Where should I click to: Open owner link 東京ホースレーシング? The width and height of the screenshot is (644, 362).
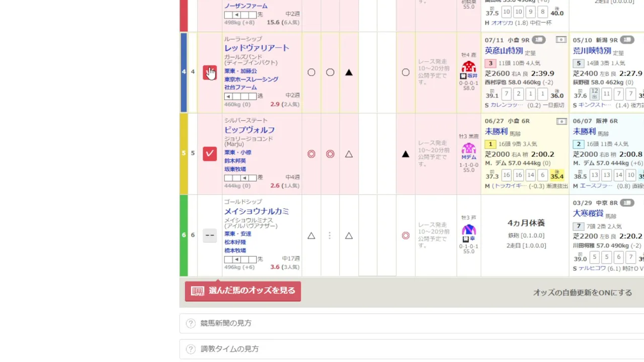pyautogui.click(x=251, y=79)
